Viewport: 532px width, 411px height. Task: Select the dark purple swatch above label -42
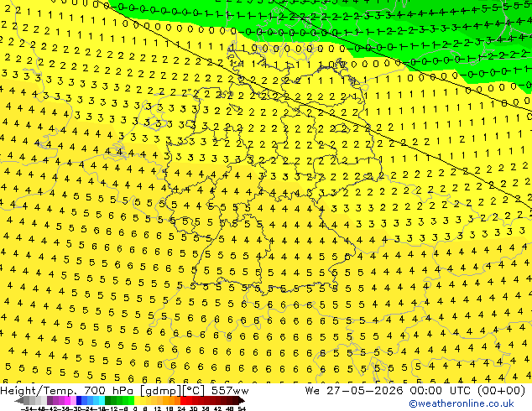(50, 401)
